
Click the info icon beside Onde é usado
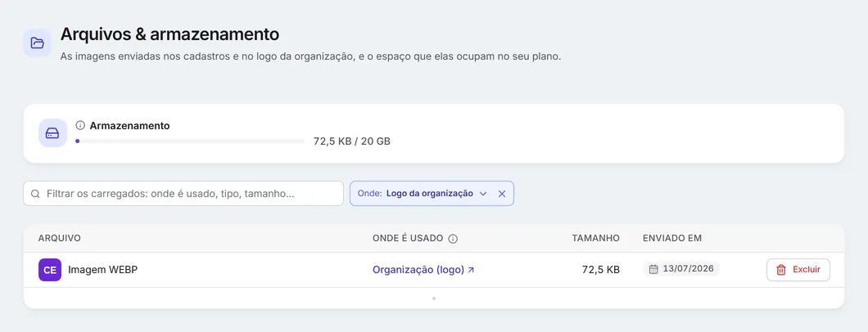[453, 239]
